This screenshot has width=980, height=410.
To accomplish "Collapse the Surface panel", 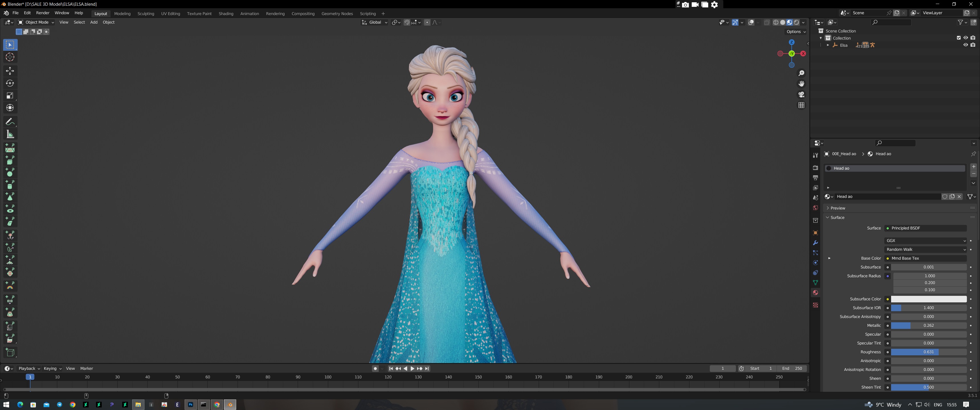I will click(837, 218).
